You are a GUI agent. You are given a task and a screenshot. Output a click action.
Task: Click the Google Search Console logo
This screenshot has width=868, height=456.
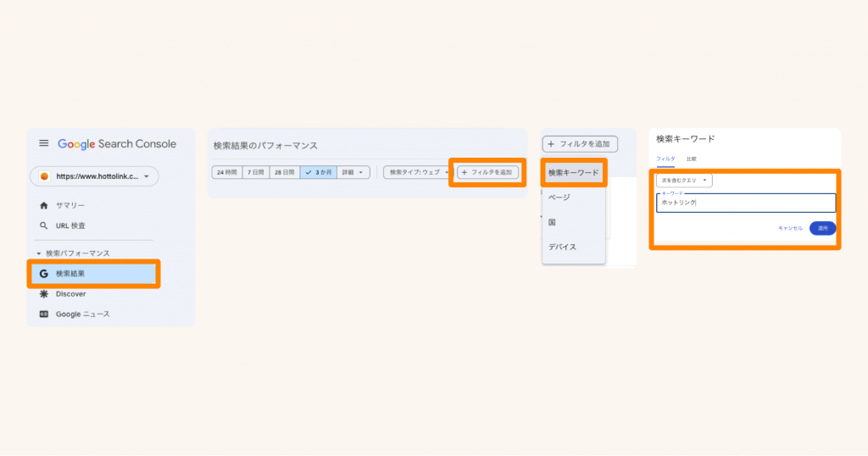tap(117, 144)
